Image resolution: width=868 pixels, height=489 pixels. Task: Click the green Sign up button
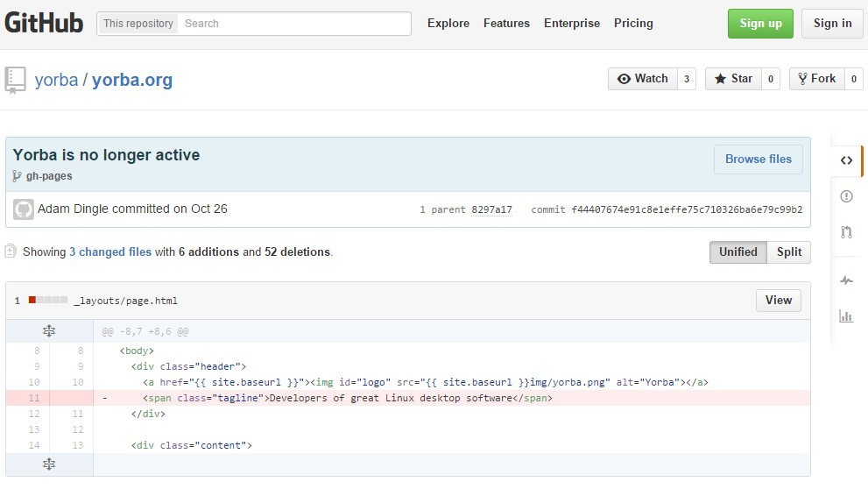coord(760,24)
